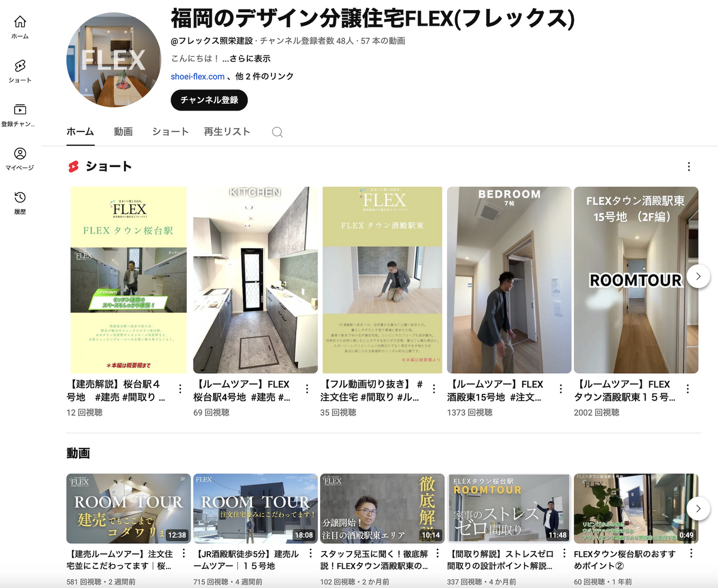Click the 2002 回視聴 view count
Screen dimensions: 718x588
596,412
